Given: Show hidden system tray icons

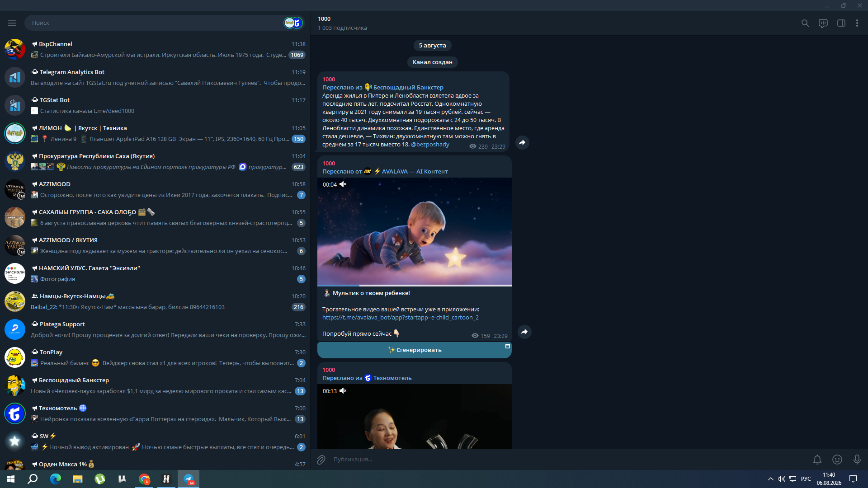Looking at the screenshot, I should 770,479.
